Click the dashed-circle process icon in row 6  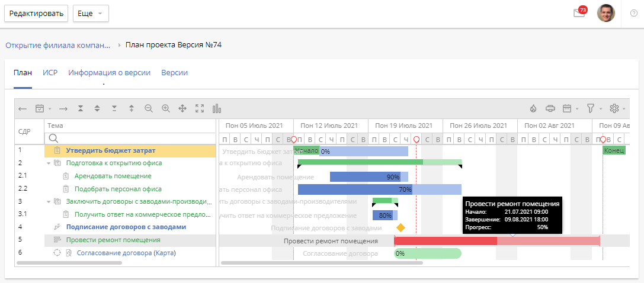57,253
